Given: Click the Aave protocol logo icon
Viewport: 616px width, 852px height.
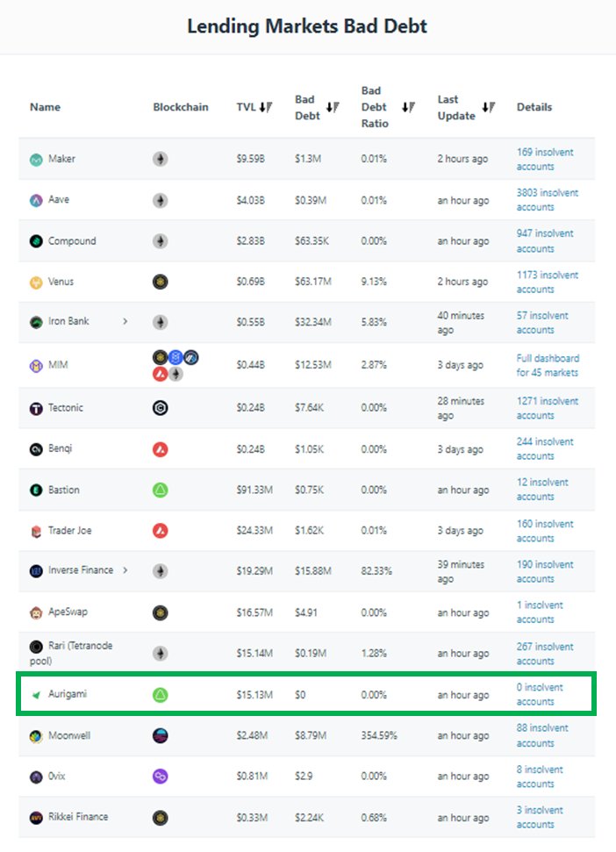Looking at the screenshot, I should pos(36,200).
